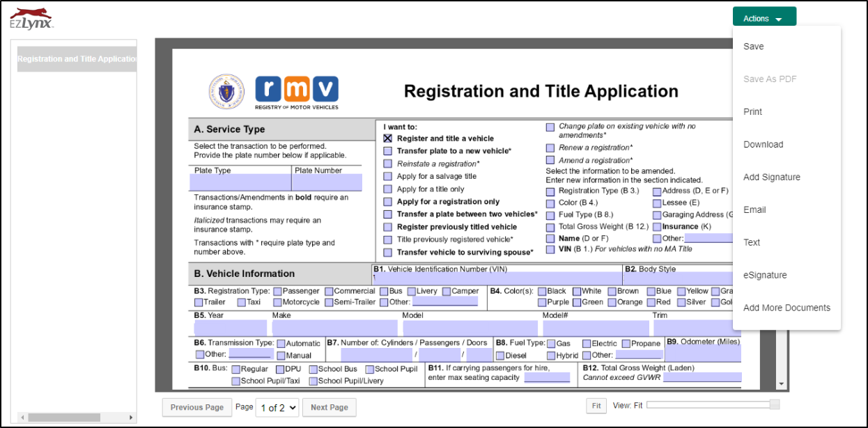Viewport: 868px width, 428px height.
Task: Check Reinstate a registration box
Action: point(388,164)
